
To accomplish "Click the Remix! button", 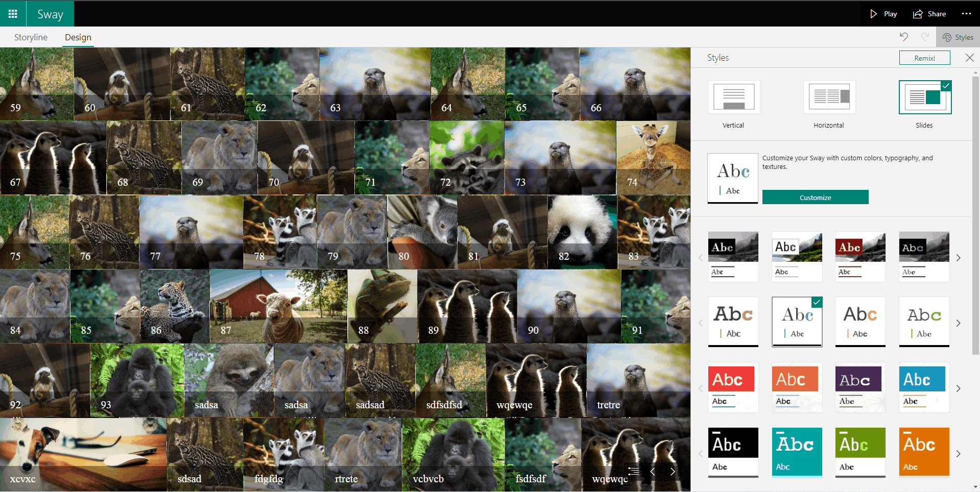I will [x=924, y=58].
